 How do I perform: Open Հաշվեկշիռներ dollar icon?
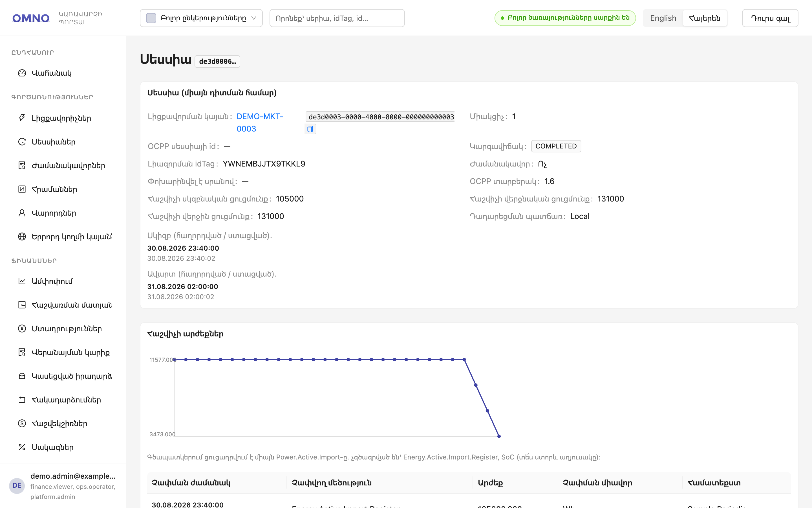coord(22,423)
